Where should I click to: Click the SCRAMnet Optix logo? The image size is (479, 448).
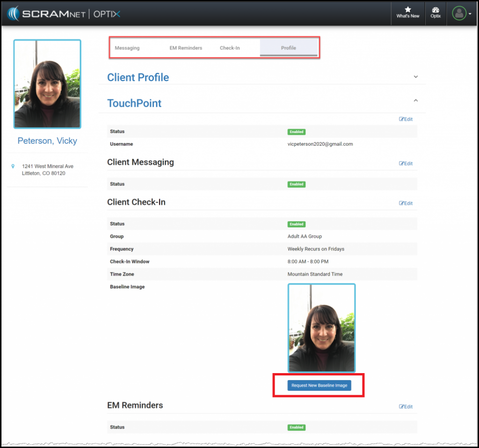(x=64, y=14)
